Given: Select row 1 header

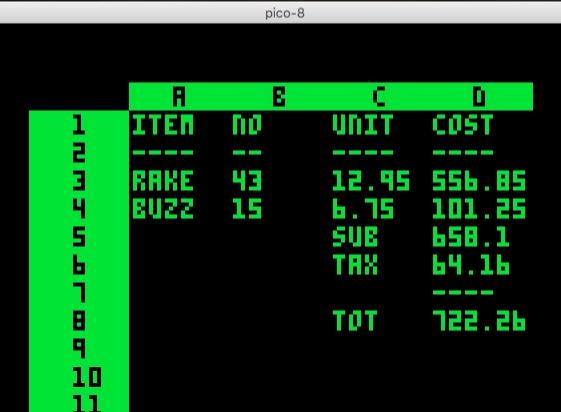Looking at the screenshot, I should (79, 125).
